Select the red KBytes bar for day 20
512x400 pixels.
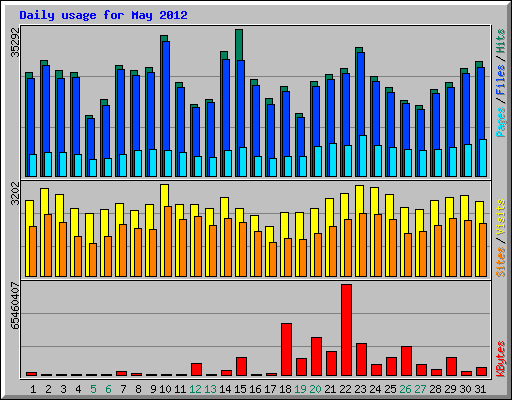[316, 357]
